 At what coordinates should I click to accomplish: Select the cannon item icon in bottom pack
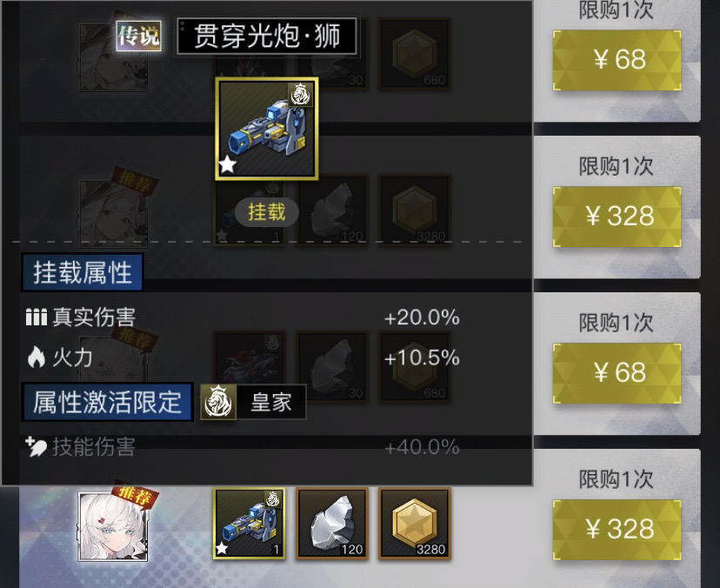coord(250,524)
